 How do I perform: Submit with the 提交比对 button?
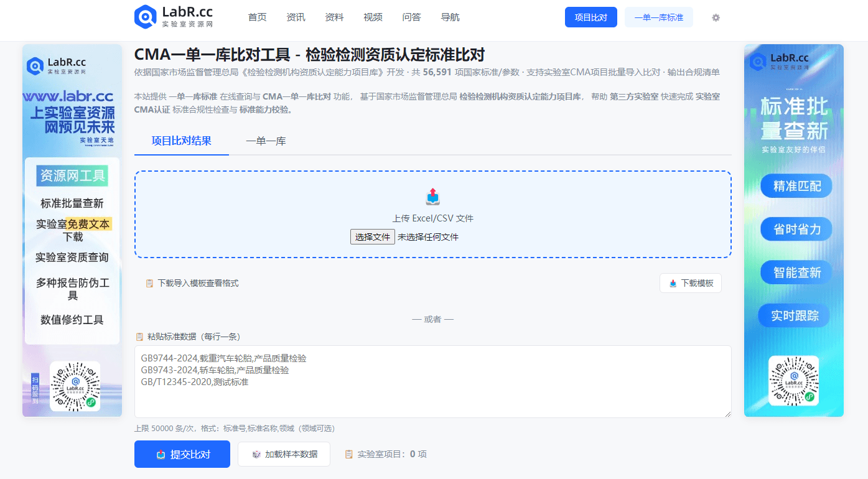[182, 454]
